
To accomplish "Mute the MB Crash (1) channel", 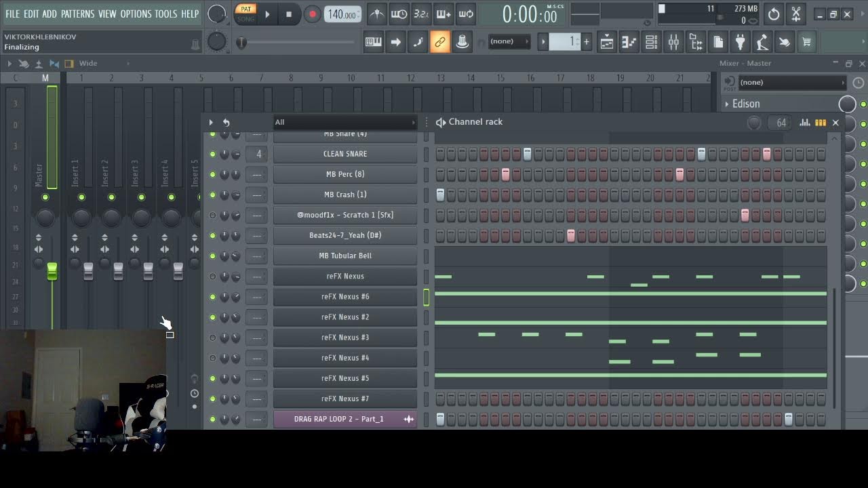I will point(212,195).
